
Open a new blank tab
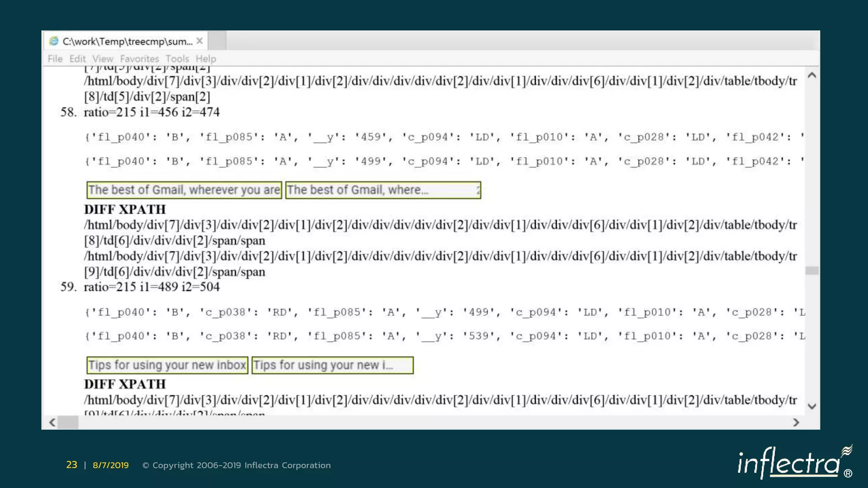click(x=217, y=41)
